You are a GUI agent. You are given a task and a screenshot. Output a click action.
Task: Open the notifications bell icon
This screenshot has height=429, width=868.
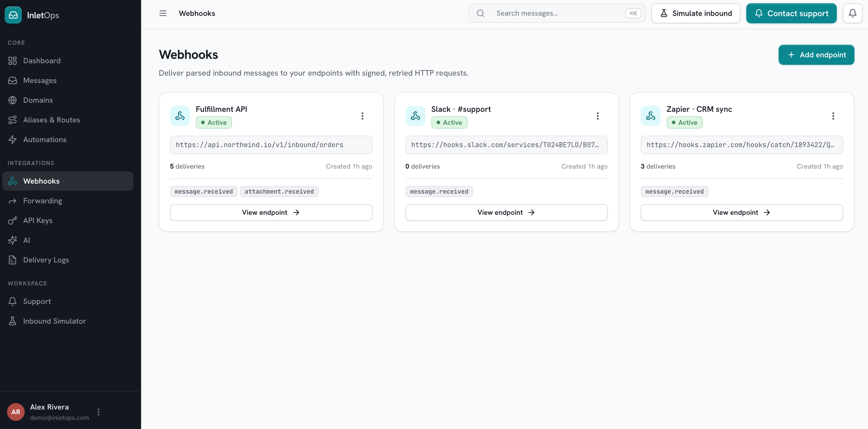pos(852,13)
